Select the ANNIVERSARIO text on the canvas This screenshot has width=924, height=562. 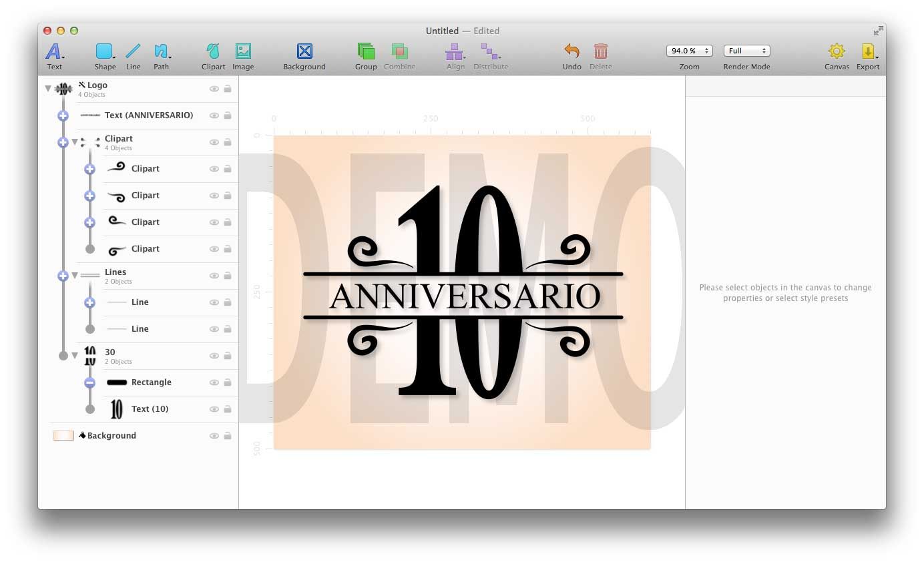click(x=465, y=296)
